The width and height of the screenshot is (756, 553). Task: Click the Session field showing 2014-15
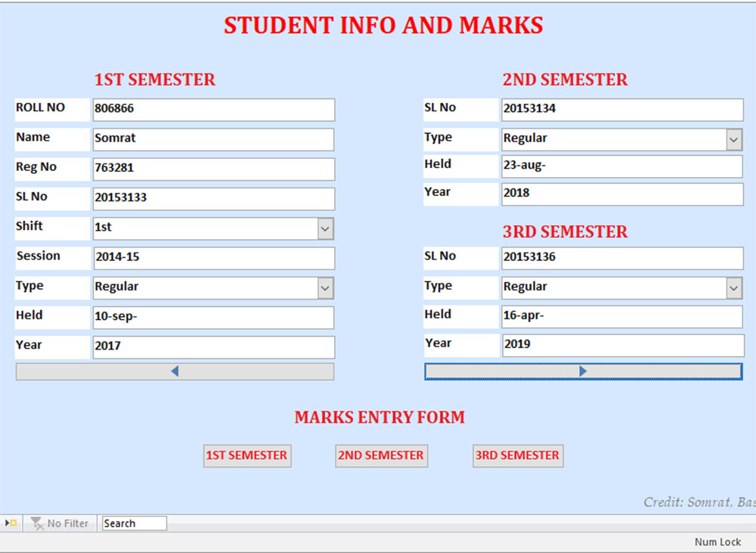pyautogui.click(x=213, y=257)
